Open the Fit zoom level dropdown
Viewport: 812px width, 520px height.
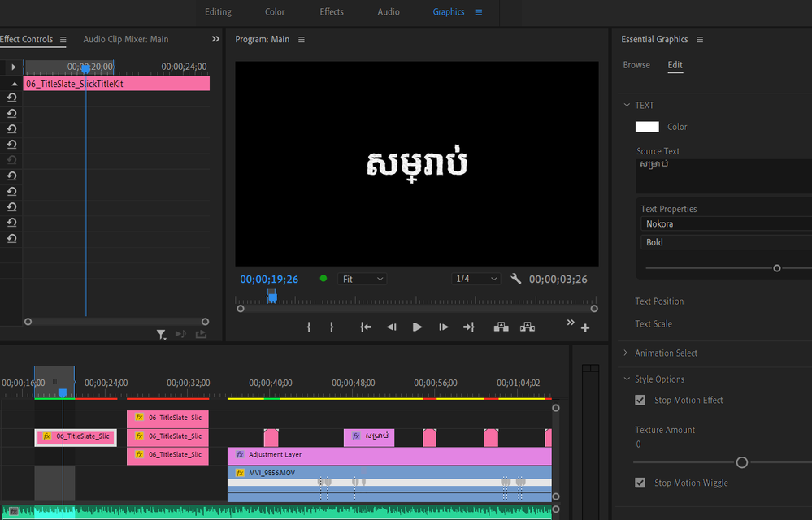362,279
